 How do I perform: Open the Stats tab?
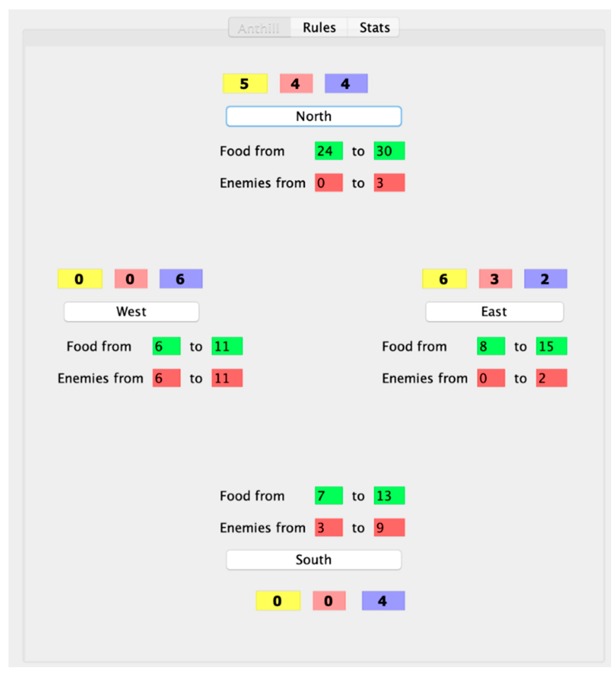(x=374, y=28)
